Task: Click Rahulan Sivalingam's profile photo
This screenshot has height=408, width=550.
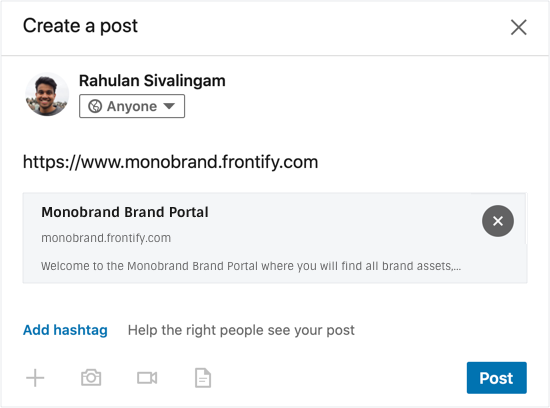Action: [47, 94]
